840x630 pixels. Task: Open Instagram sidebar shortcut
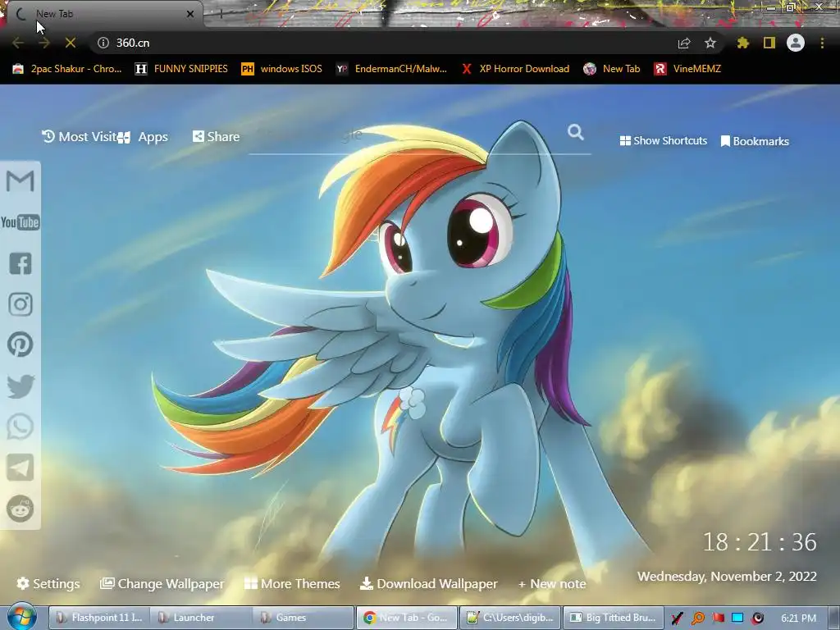coord(21,304)
